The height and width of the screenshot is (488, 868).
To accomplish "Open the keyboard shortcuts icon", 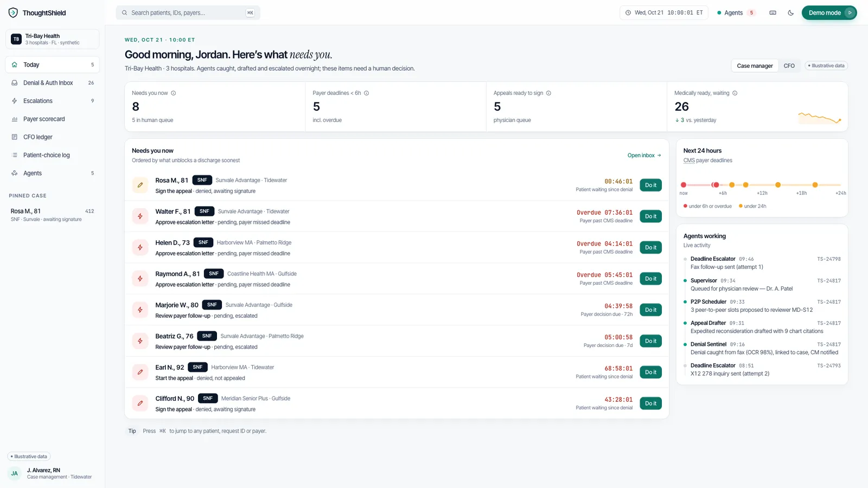I will pyautogui.click(x=773, y=12).
